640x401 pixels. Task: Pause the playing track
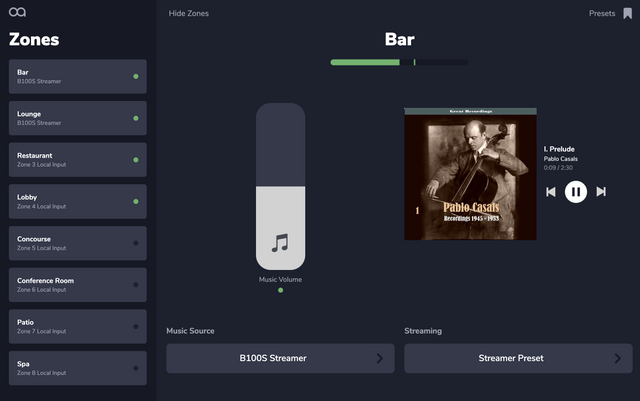(x=576, y=192)
